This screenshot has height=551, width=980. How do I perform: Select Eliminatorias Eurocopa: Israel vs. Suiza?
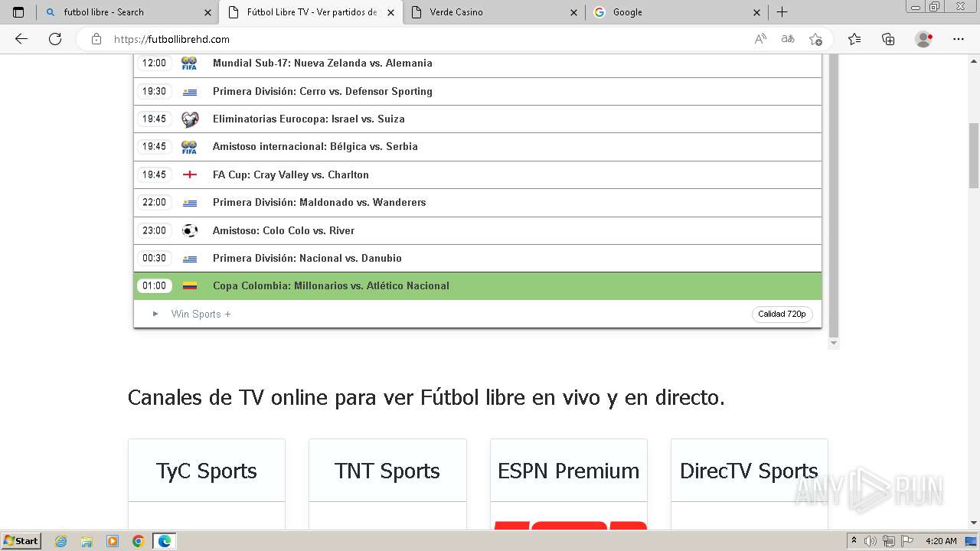(x=478, y=119)
